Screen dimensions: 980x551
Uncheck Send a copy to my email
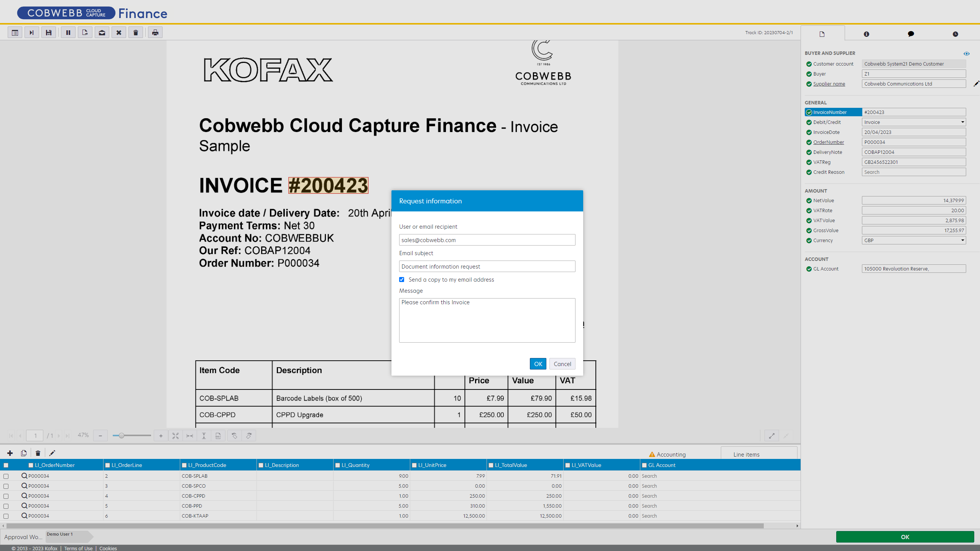tap(402, 279)
